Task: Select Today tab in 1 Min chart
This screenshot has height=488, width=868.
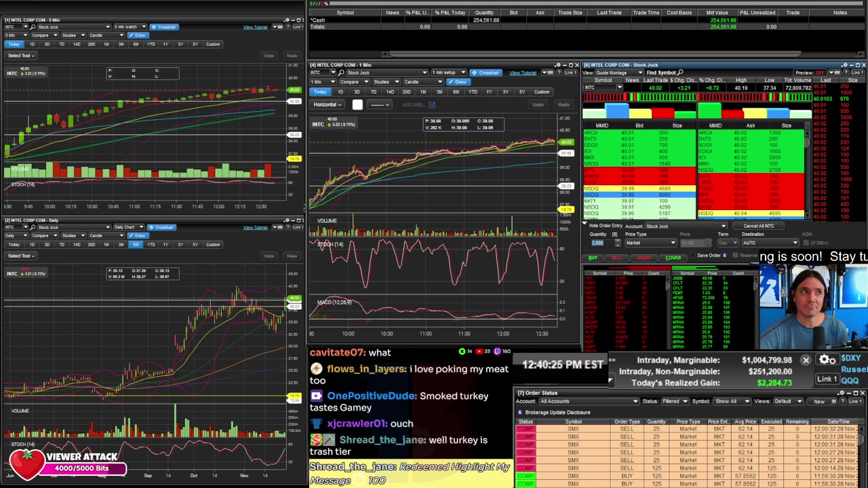Action: (x=320, y=91)
